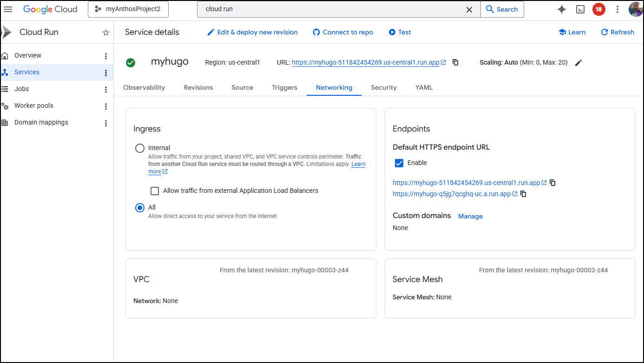
Task: Select the Internal ingress radio option
Action: pos(140,148)
